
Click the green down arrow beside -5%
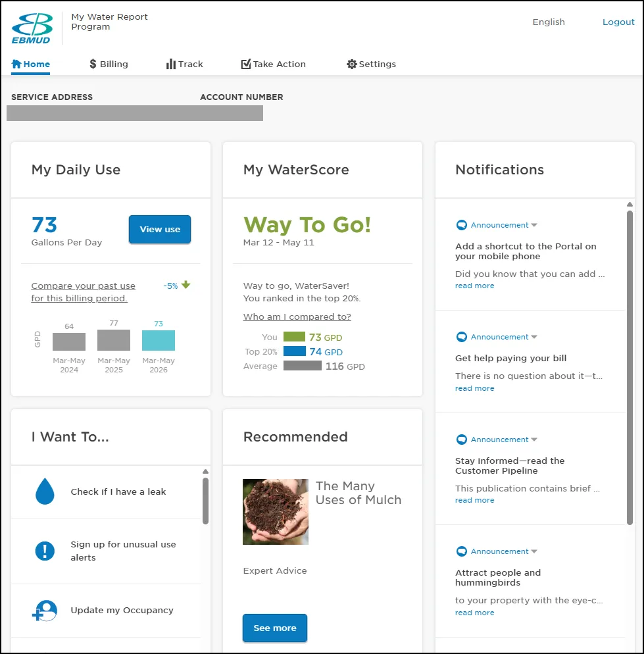tap(186, 285)
